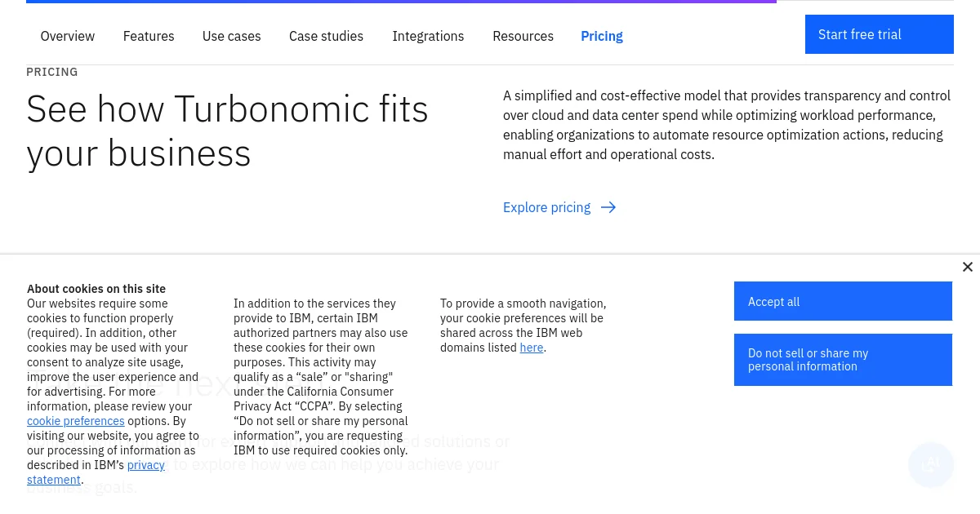Accept all cookies
Image resolution: width=980 pixels, height=514 pixels.
[843, 301]
